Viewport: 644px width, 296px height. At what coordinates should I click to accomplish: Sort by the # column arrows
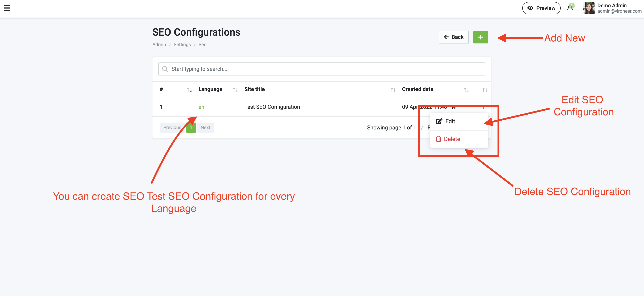point(190,90)
